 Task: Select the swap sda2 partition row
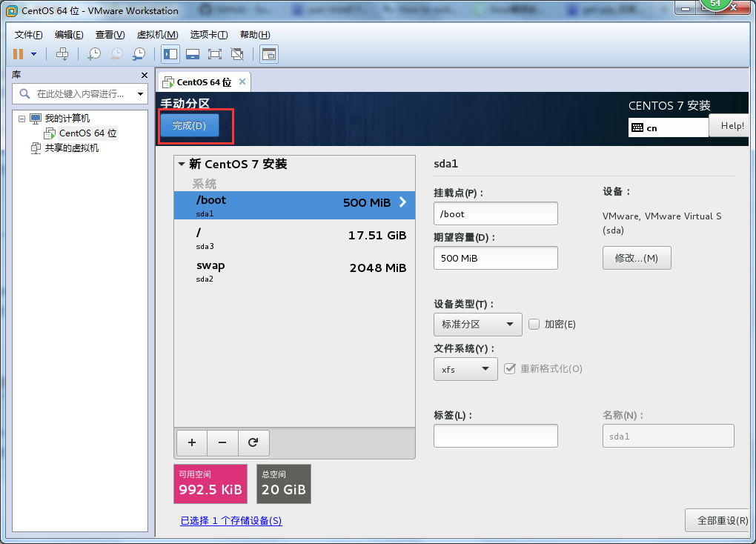[294, 271]
